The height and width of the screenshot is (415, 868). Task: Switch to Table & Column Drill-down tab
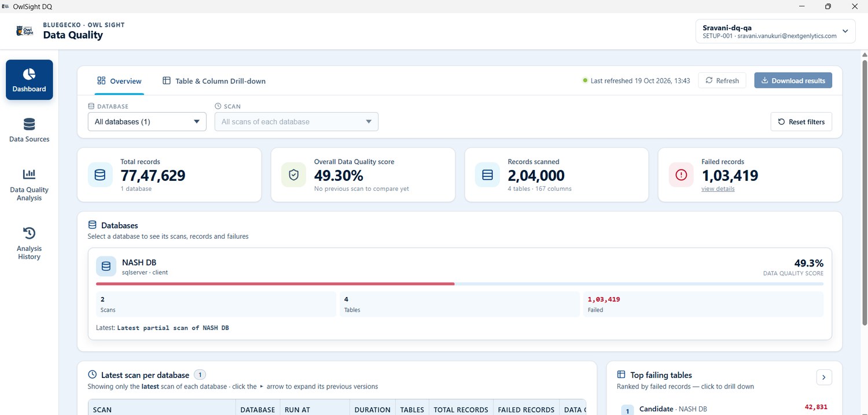[214, 81]
